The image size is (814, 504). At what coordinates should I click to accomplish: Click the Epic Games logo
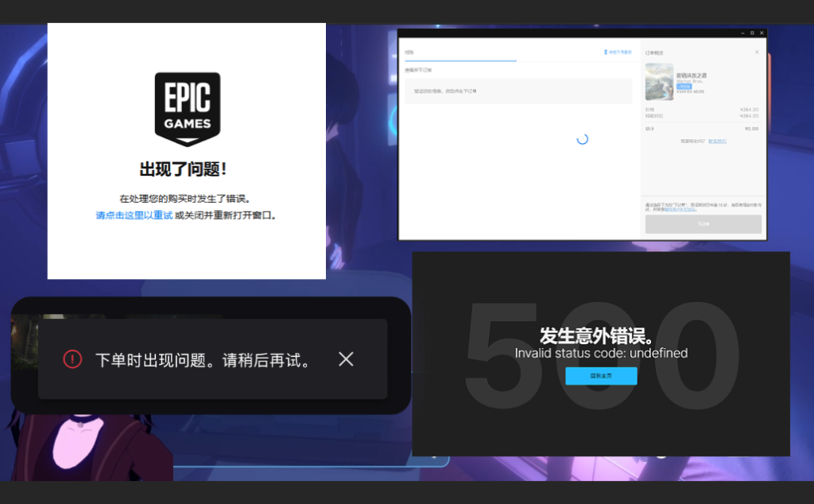(187, 109)
